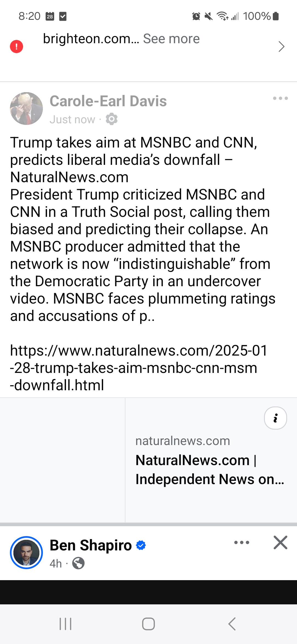Open Carole-Earl Davis post options menu

click(280, 98)
